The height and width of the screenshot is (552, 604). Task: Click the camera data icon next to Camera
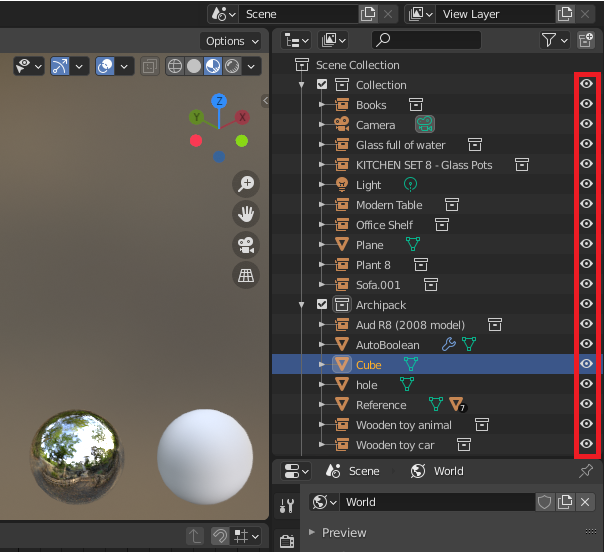(x=426, y=125)
